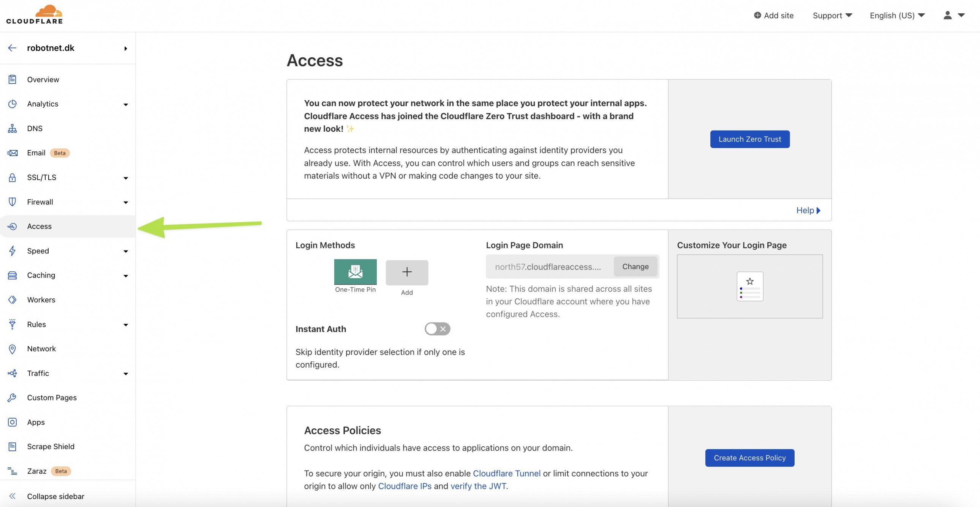Click the DNS network tree icon
Screen dimensions: 980x507
coord(12,129)
